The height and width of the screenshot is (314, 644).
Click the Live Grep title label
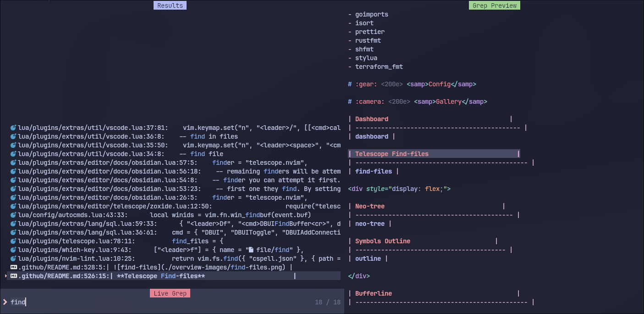pos(170,293)
